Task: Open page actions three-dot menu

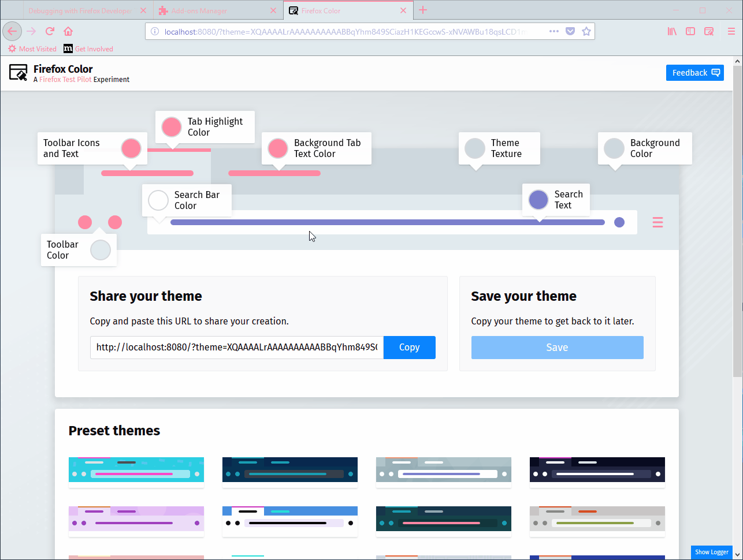Action: click(553, 31)
